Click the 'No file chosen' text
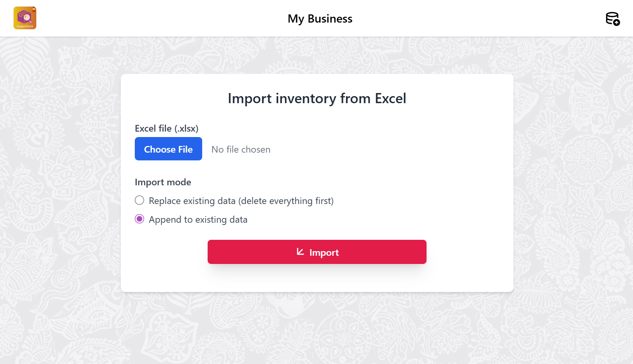This screenshot has height=364, width=633. pyautogui.click(x=241, y=149)
